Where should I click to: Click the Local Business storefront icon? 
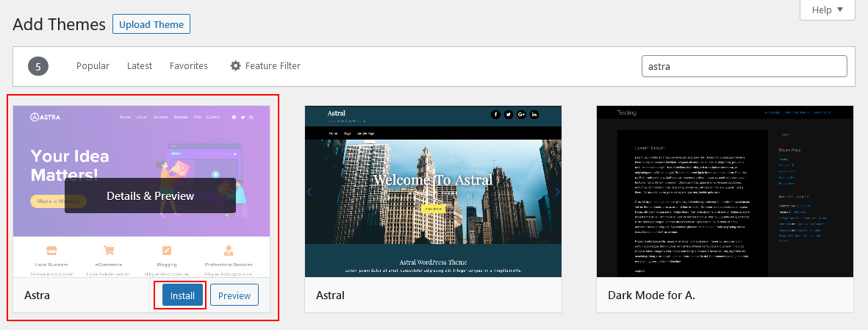click(x=51, y=251)
